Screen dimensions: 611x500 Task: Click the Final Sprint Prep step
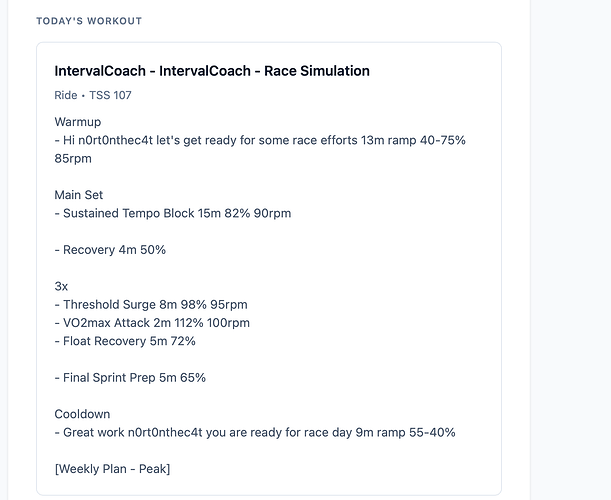(134, 378)
